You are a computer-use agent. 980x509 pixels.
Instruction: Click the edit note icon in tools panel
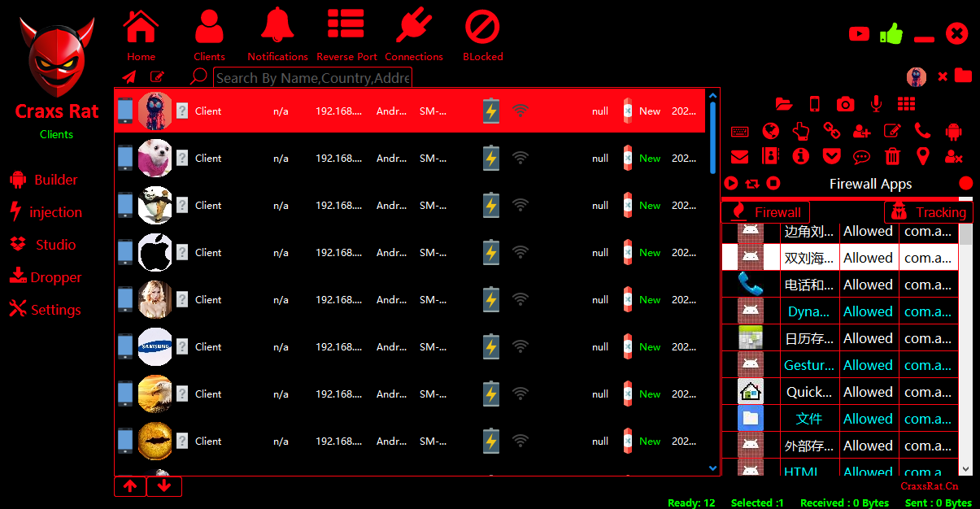coord(892,131)
